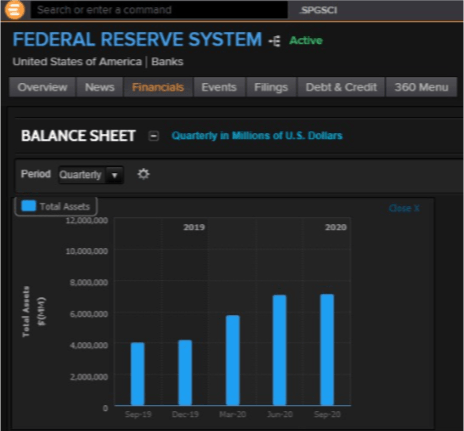Click United States of America label
Screen dimensions: 464x431
(x=77, y=62)
